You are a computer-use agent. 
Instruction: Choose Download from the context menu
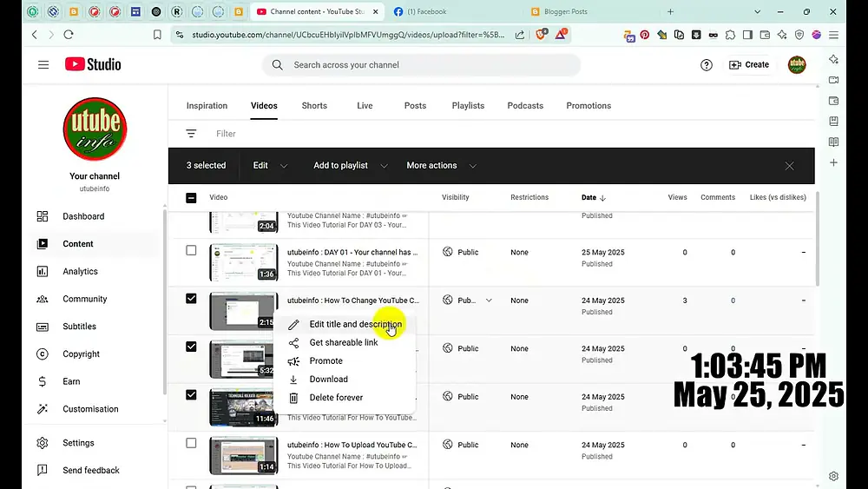(x=345, y=380)
